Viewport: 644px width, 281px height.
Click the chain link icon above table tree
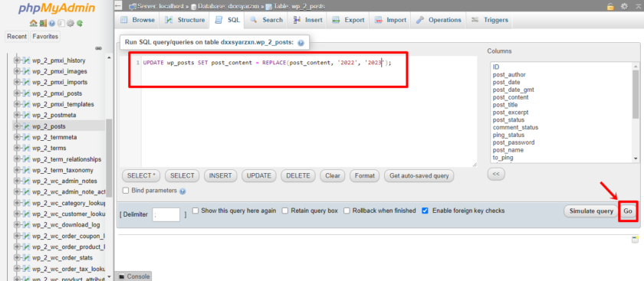pos(98,48)
